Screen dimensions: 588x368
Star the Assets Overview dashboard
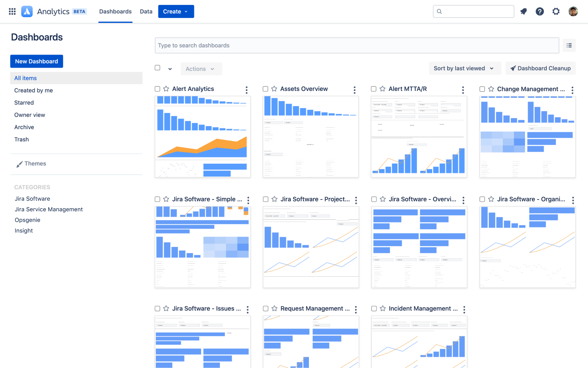coord(274,89)
